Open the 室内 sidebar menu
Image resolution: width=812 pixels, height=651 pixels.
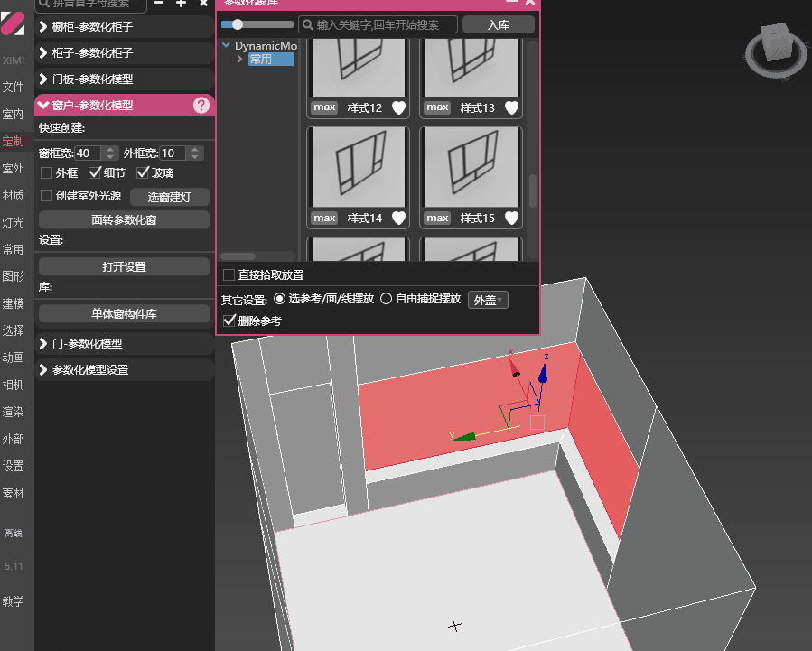tap(13, 115)
